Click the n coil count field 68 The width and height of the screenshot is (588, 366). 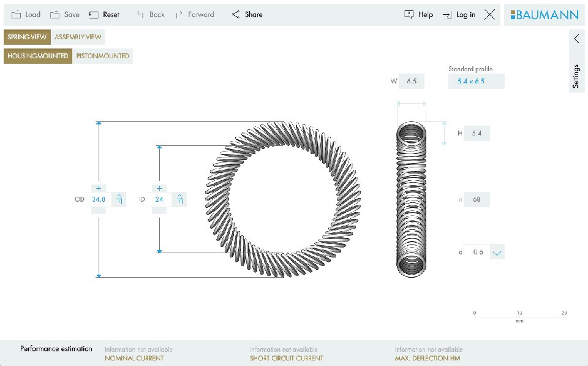coord(477,199)
